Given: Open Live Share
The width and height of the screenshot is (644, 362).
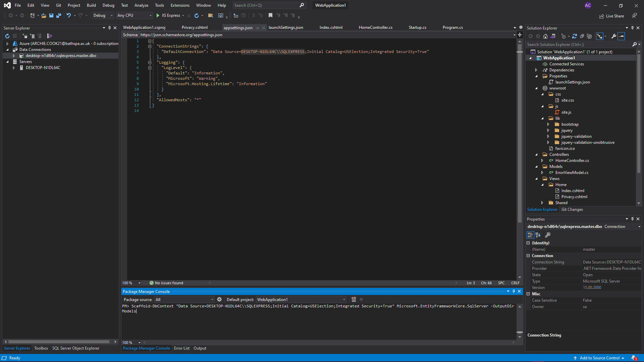Looking at the screenshot, I should click(x=611, y=16).
